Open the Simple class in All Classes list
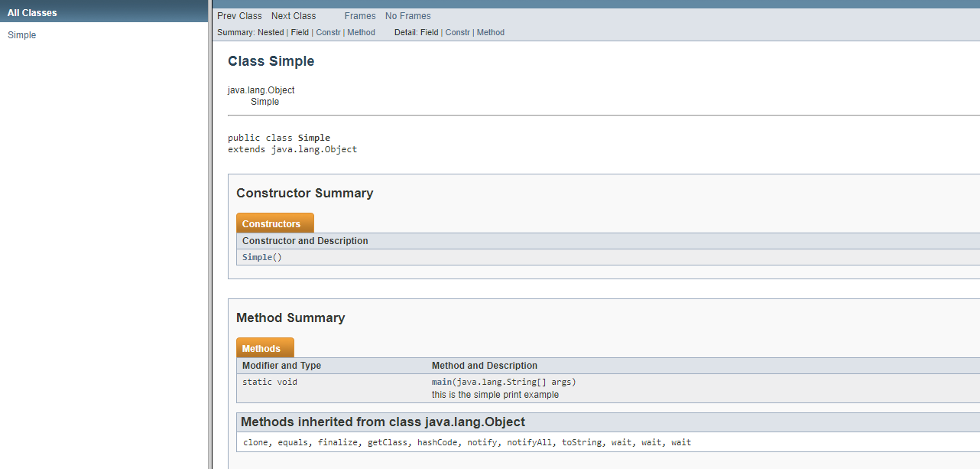The width and height of the screenshot is (980, 469). (21, 35)
